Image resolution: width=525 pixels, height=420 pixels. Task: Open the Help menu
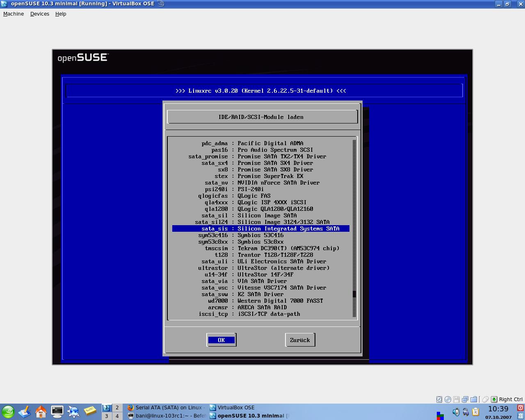(x=61, y=14)
